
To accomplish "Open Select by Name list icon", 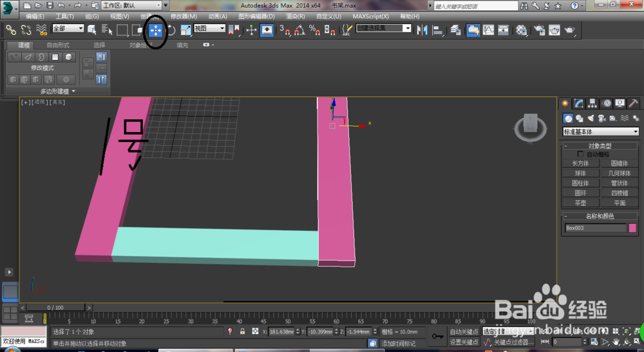I will 106,30.
